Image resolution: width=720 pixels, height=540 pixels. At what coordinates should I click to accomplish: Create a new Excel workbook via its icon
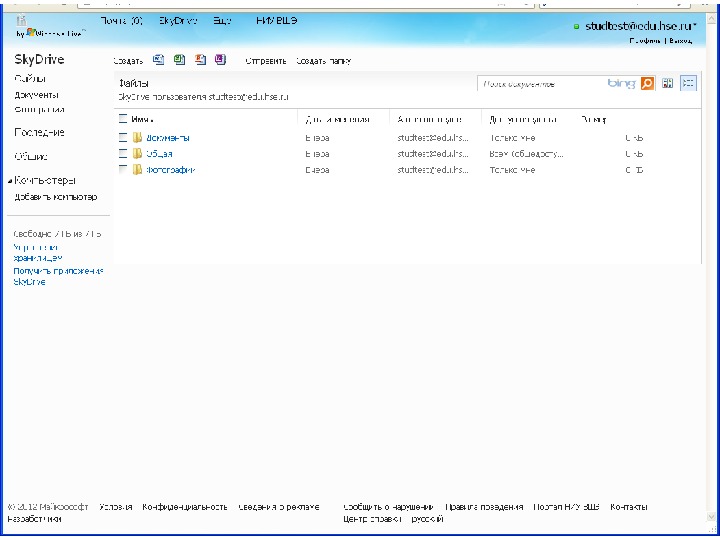click(179, 60)
